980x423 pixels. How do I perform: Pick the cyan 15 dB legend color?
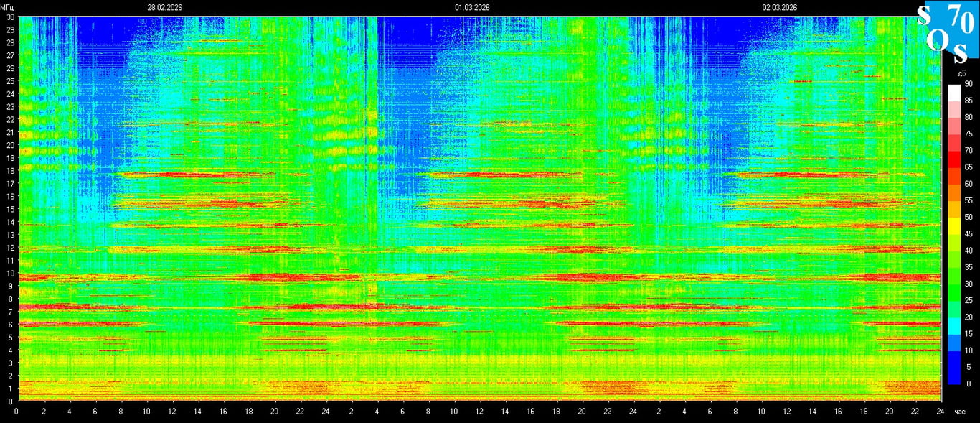pyautogui.click(x=953, y=326)
